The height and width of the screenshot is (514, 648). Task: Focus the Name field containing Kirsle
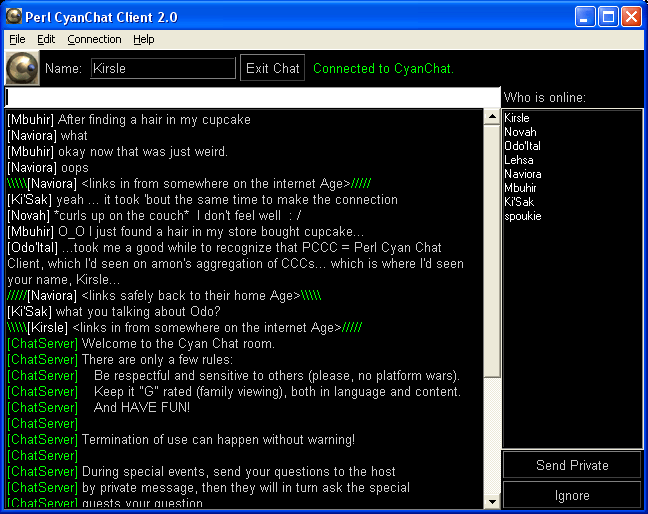point(163,68)
